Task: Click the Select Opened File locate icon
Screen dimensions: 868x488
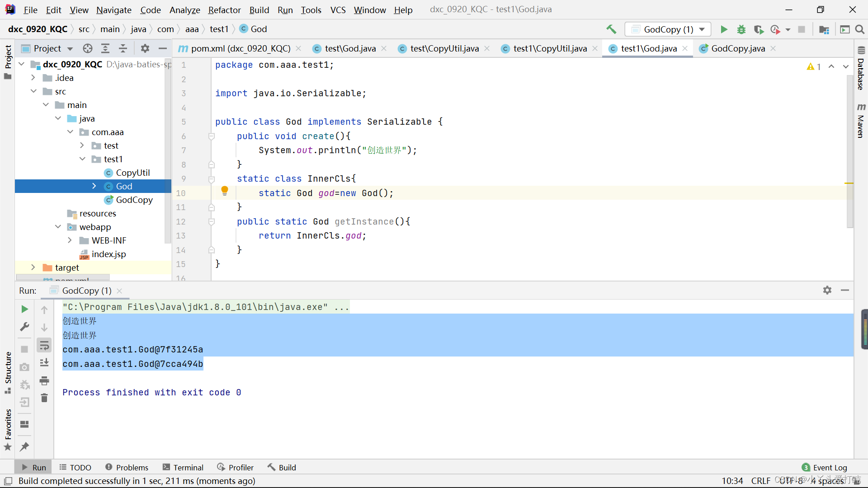Action: (x=88, y=48)
